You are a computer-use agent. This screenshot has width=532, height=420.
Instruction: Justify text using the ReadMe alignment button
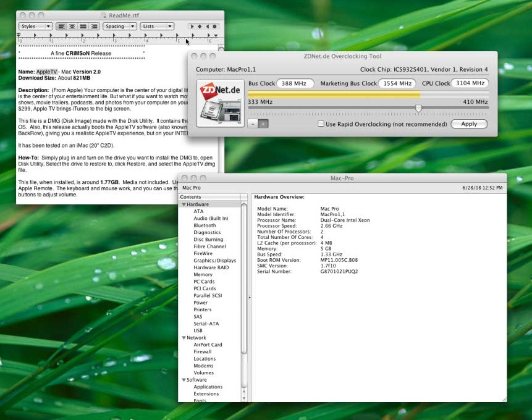pos(83,26)
